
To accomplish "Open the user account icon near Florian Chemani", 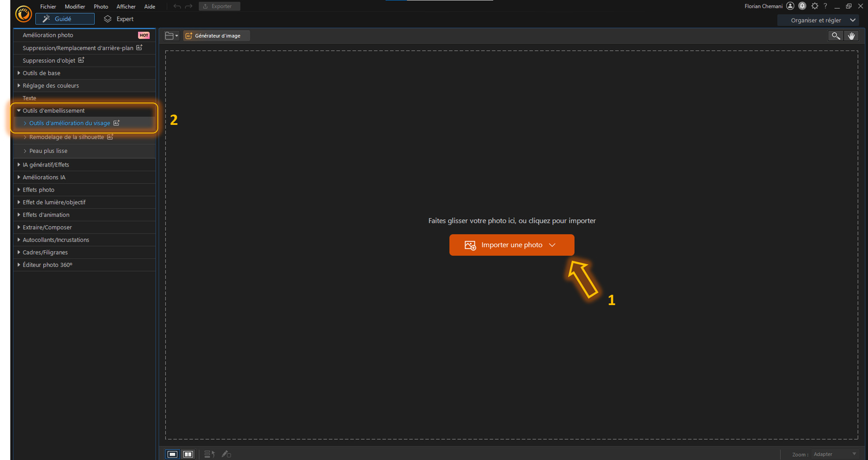I will pos(790,6).
